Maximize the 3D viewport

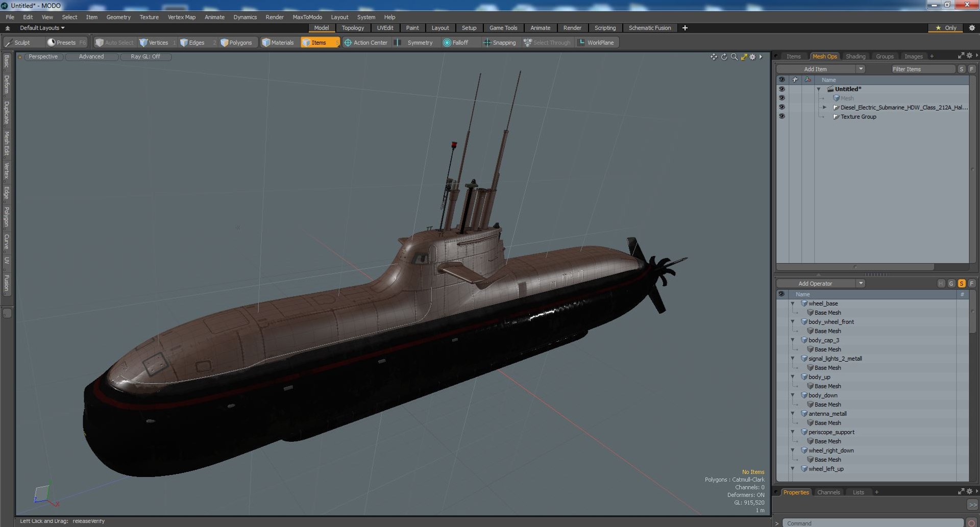pos(744,57)
